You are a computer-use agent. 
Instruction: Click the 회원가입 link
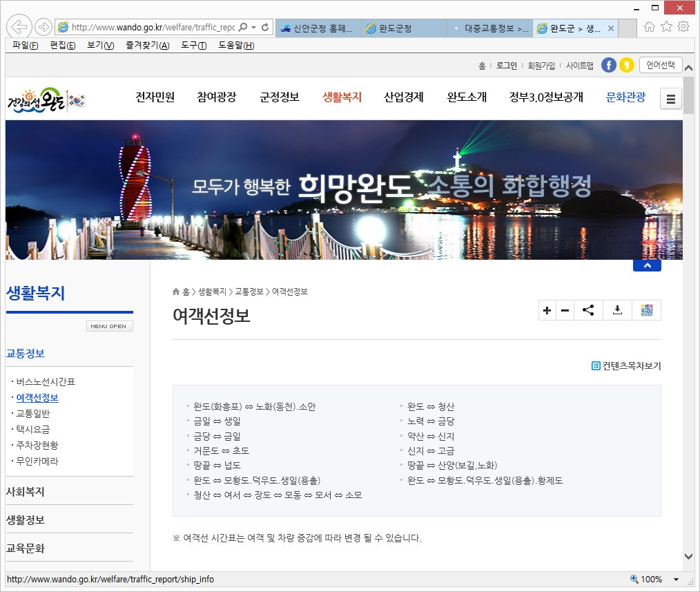click(541, 66)
